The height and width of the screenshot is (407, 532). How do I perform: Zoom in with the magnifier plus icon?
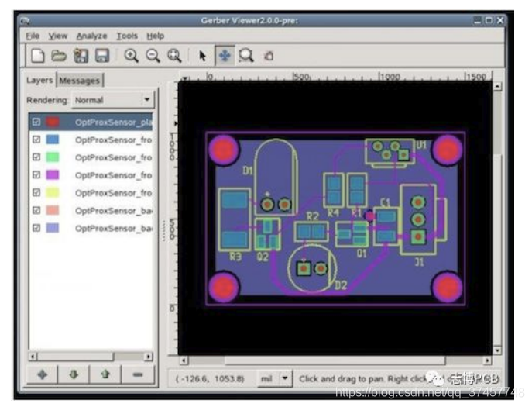[x=131, y=55]
